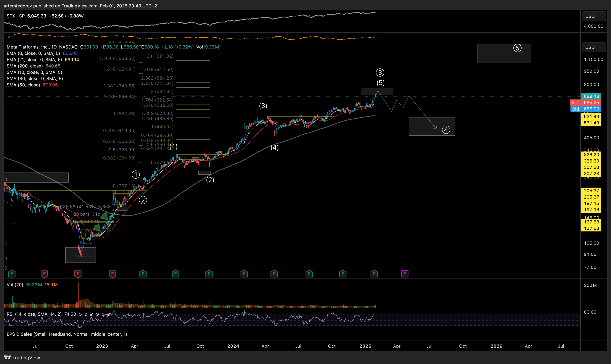The image size is (611, 364).
Task: Open the USD currency selector in the Meta price pane
Action: (x=594, y=47)
